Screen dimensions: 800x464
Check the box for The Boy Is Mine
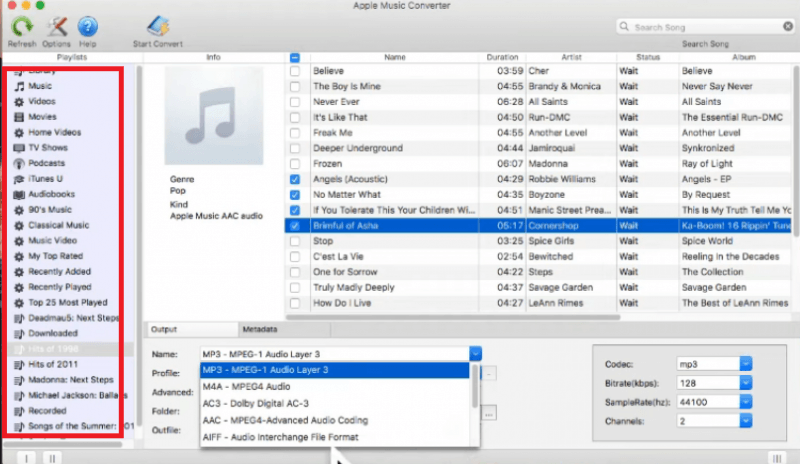[295, 86]
